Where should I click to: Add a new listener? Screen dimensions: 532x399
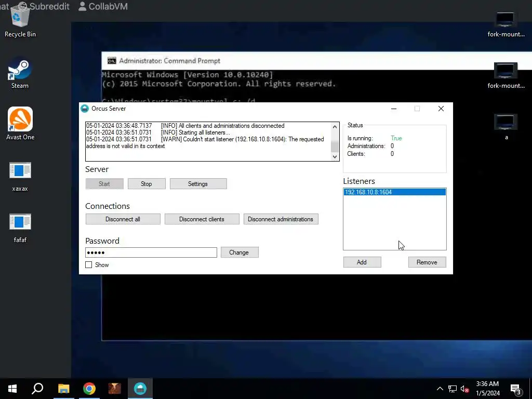click(362, 262)
